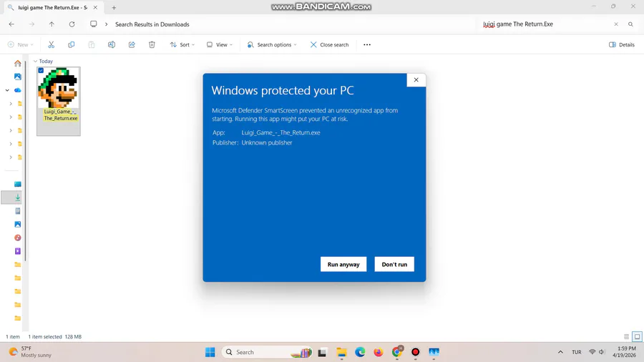This screenshot has width=644, height=362.
Task: Click the search magnifier icon
Action: point(630,24)
